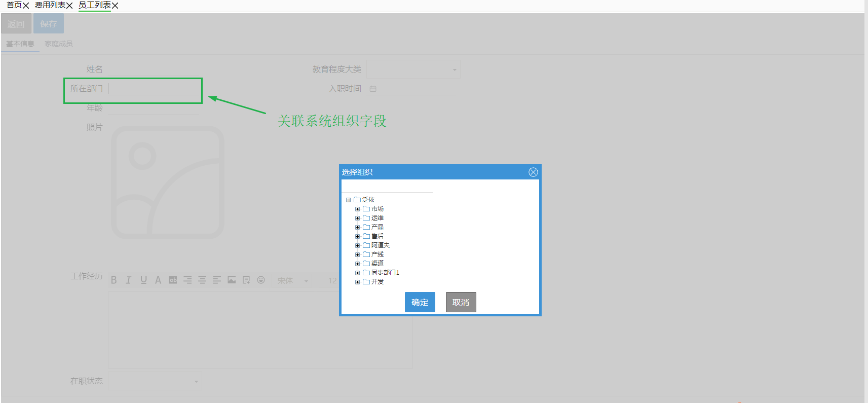Image resolution: width=868 pixels, height=403 pixels.
Task: Click the Bold formatting icon
Action: (114, 280)
